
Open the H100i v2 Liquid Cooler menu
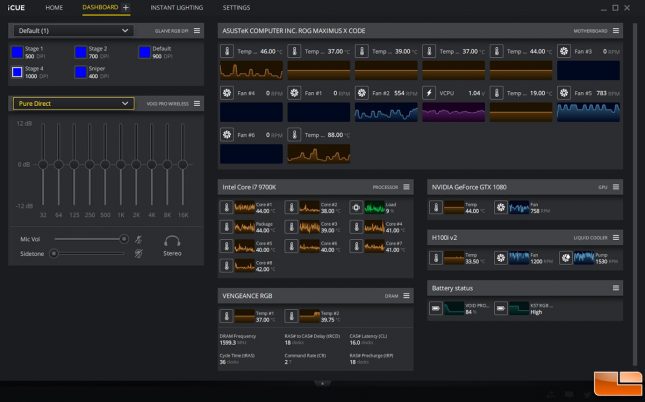pos(616,237)
